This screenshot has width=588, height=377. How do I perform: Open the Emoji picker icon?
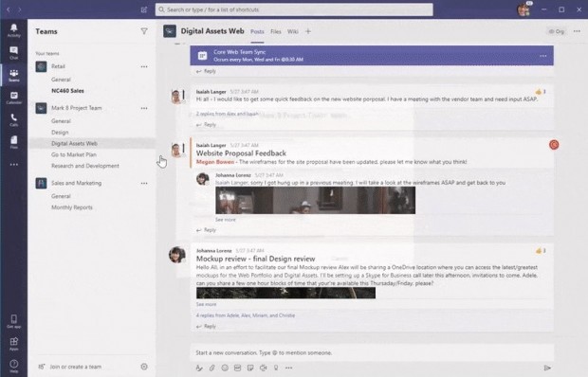225,368
